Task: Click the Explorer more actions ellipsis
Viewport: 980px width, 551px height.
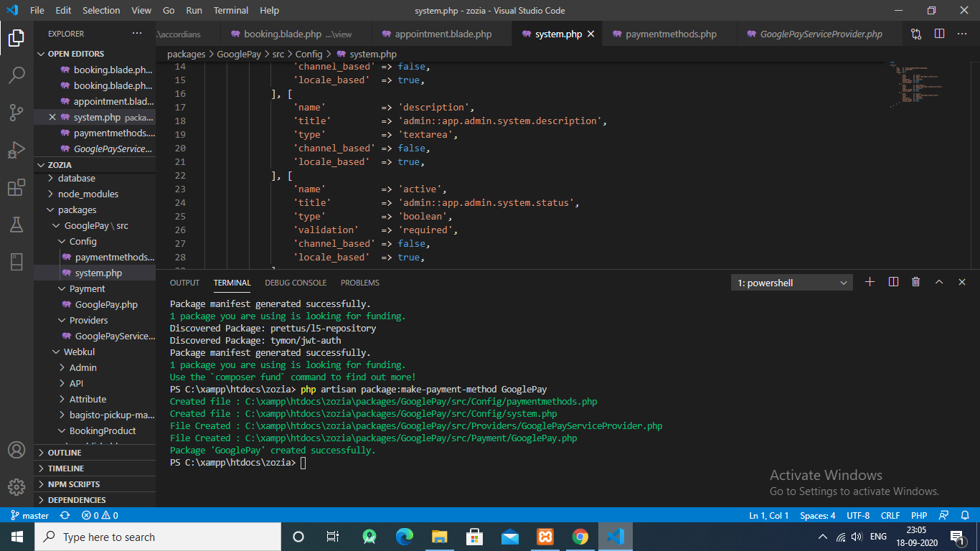Action: point(137,34)
